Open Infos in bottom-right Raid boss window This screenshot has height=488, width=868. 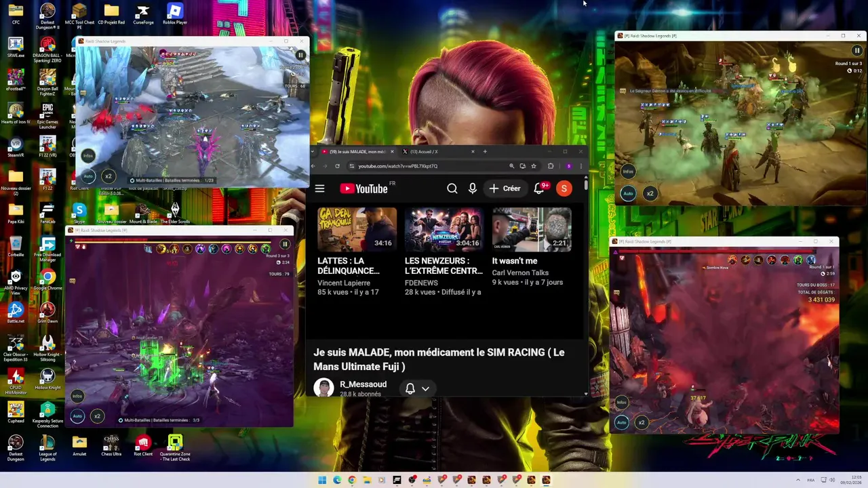tap(621, 402)
